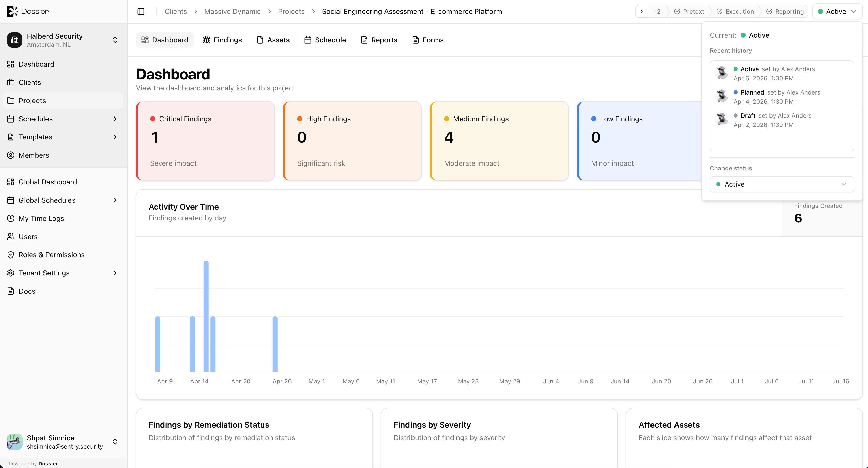868x468 pixels.
Task: Select the Reporting phase step
Action: [785, 11]
